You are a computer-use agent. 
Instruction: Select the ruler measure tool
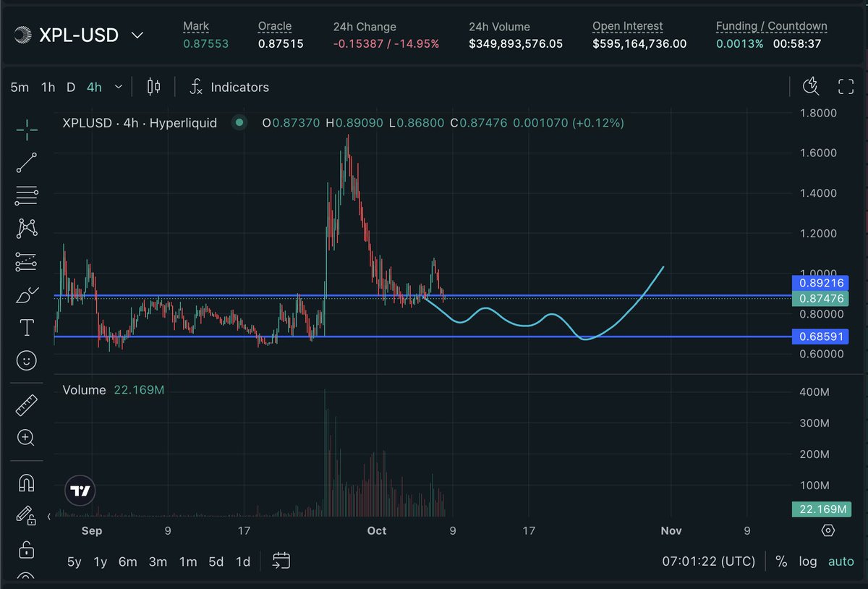[x=27, y=405]
